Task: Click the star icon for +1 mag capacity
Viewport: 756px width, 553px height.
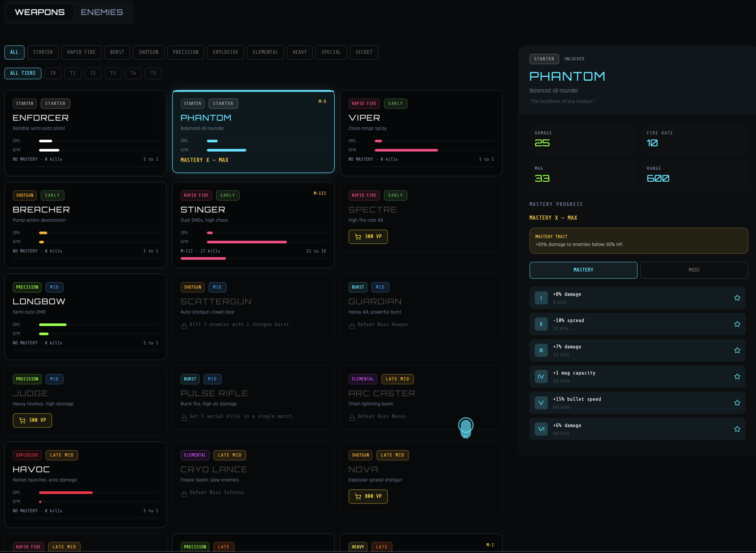Action: tap(737, 377)
